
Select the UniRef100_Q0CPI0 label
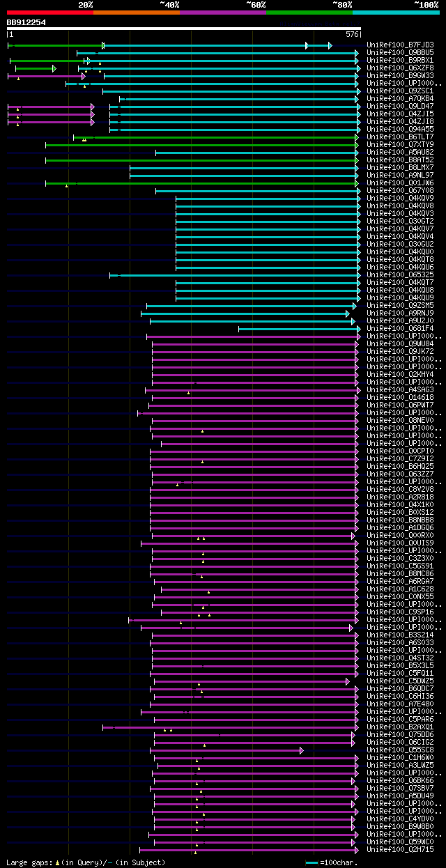pyautogui.click(x=400, y=451)
